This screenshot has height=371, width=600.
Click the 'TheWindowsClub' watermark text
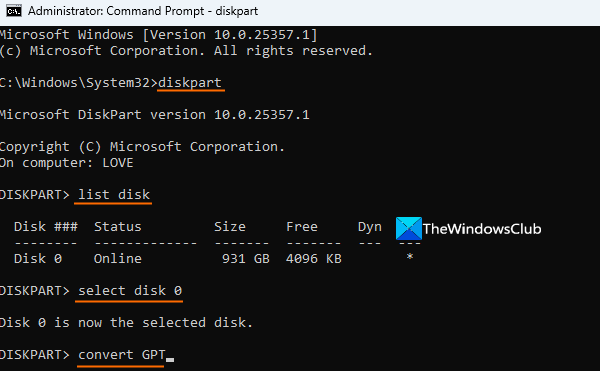coord(482,229)
